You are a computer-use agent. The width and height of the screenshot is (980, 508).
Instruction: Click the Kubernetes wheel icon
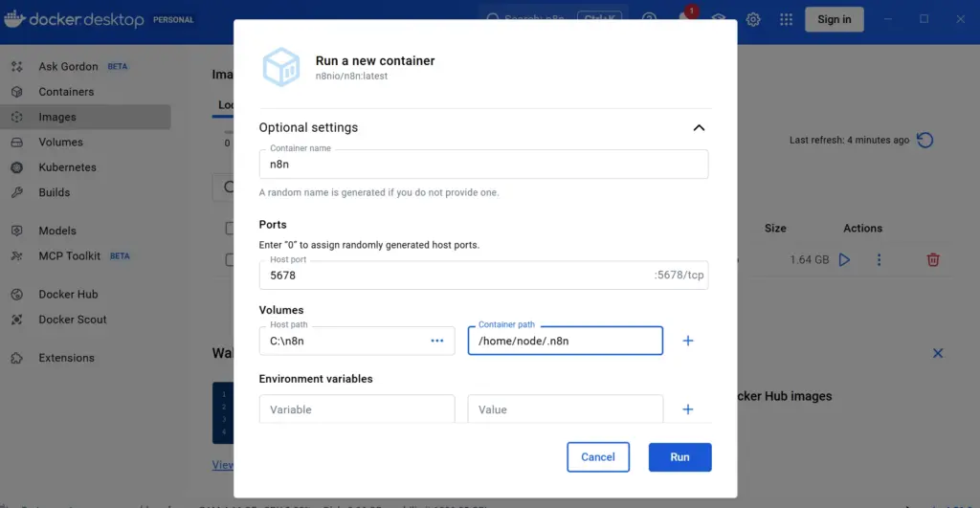(17, 167)
